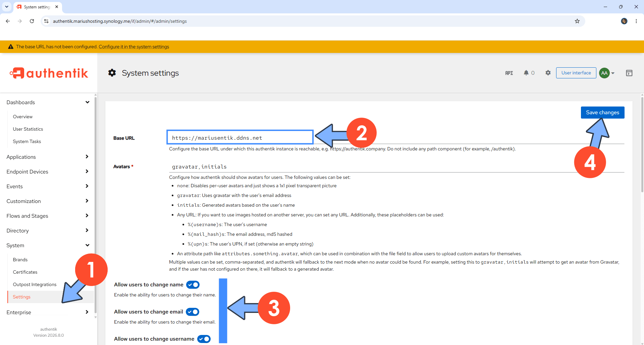The image size is (644, 345).
Task: Open the Brands page
Action: [x=20, y=260]
